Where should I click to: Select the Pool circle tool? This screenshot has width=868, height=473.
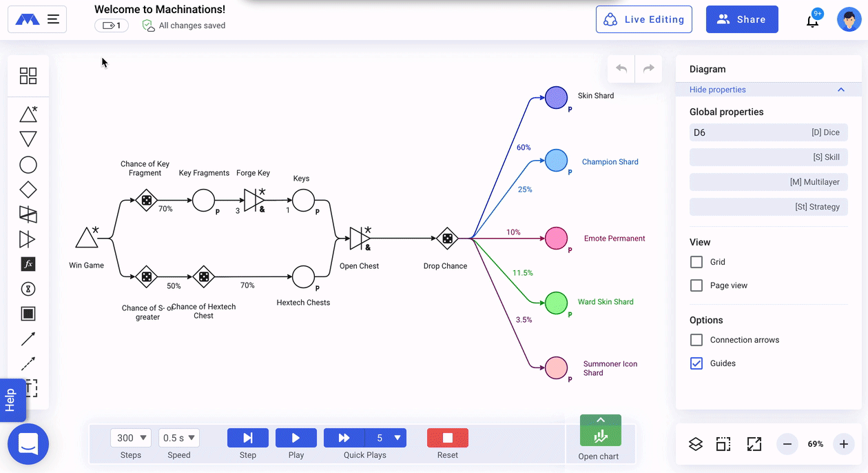coord(28,165)
